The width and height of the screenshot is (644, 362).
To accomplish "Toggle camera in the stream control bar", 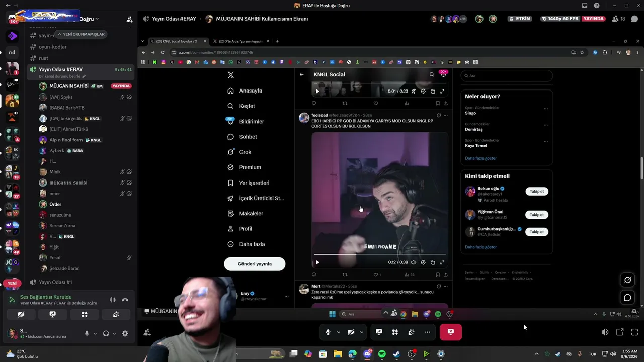I will click(351, 332).
